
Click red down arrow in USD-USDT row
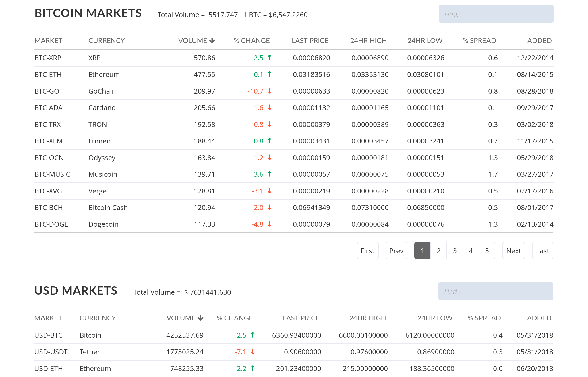tap(253, 352)
